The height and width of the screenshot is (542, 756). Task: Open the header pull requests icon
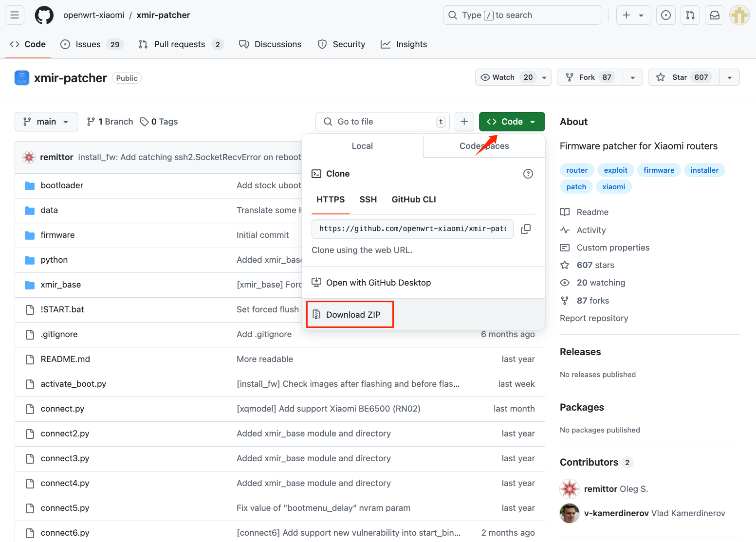coord(690,15)
